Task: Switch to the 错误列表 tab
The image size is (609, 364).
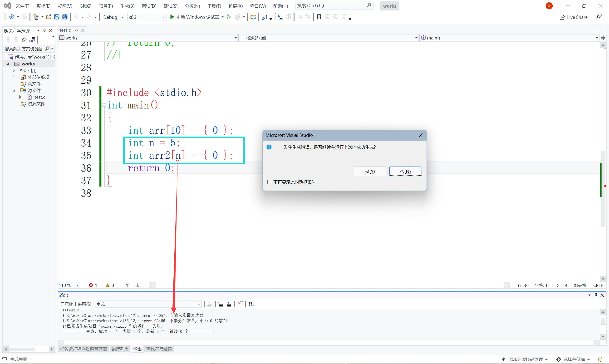Action: click(120, 349)
